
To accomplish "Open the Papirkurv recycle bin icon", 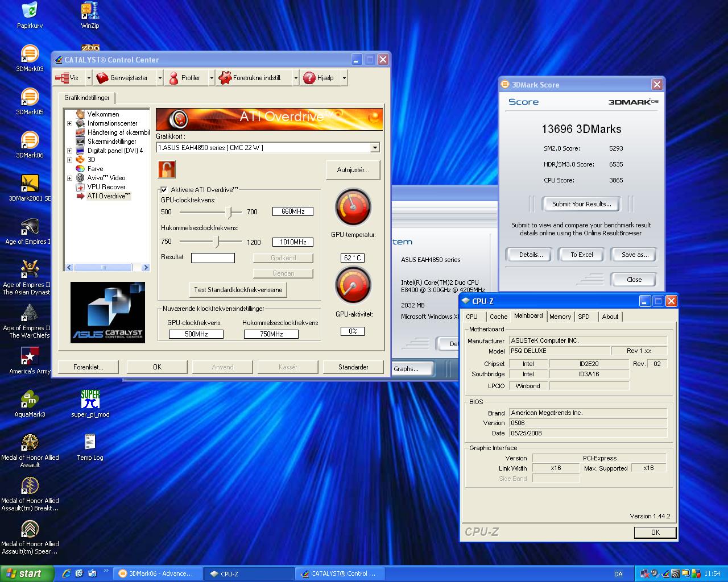I will coord(30,15).
